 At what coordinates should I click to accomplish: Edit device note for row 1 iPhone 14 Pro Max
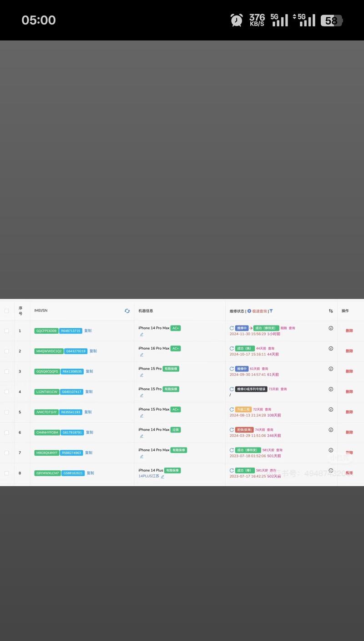click(142, 335)
